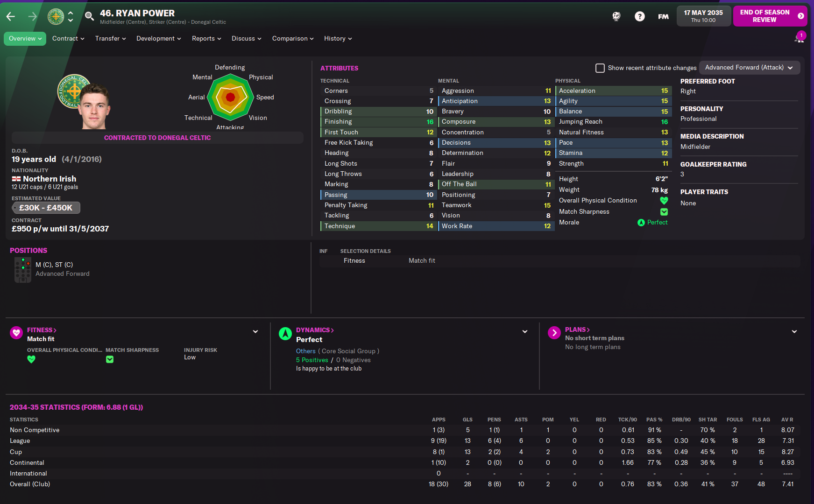Click the Overall (Club) statistics row
This screenshot has height=504, width=814.
(405, 484)
